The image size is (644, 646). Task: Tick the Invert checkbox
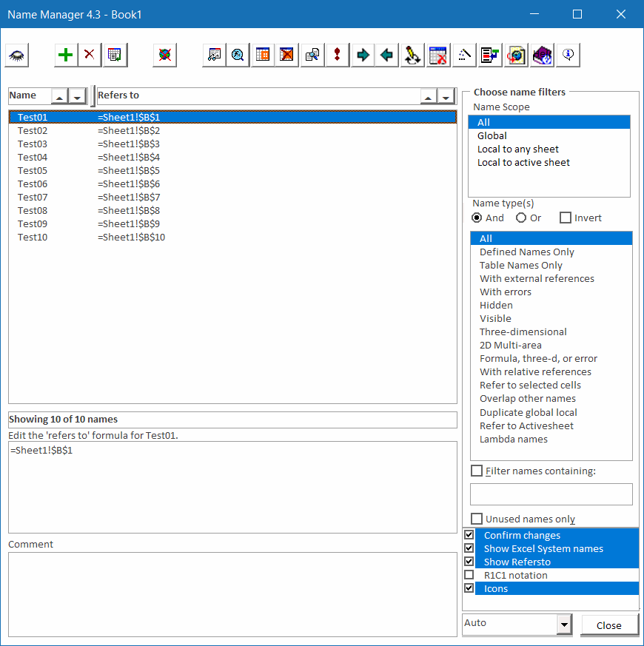tap(566, 218)
